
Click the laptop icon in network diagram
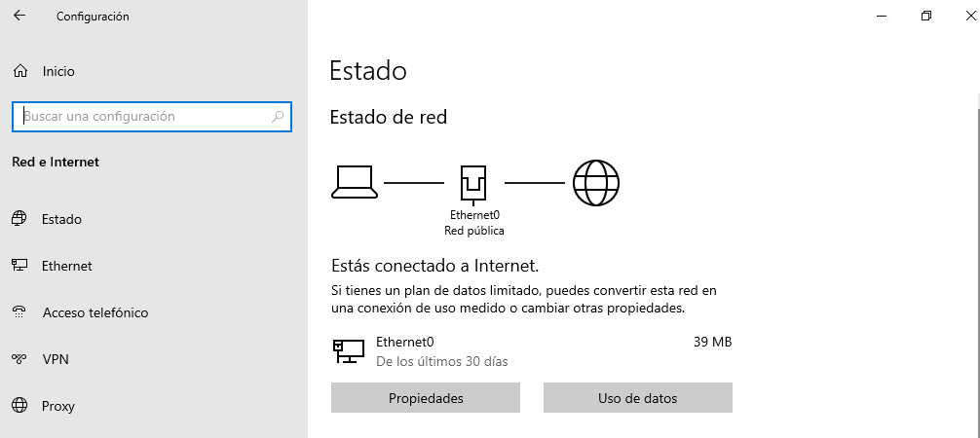pos(355,182)
